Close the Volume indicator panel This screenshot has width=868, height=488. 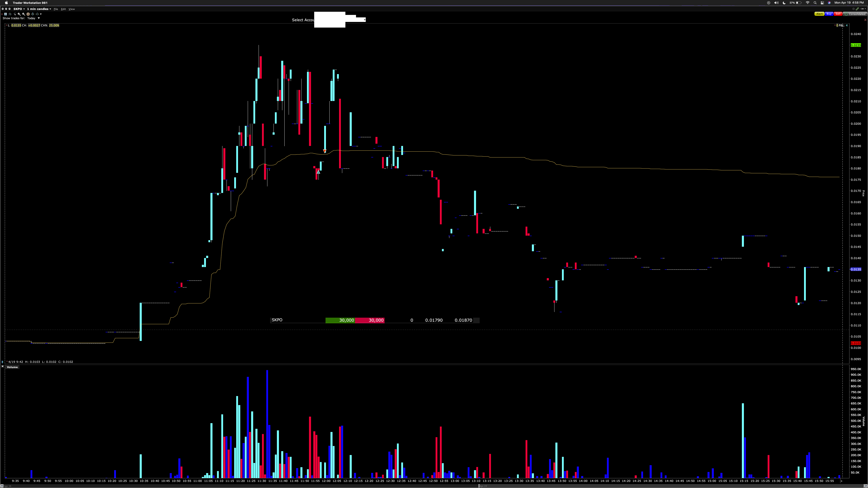coord(2,366)
